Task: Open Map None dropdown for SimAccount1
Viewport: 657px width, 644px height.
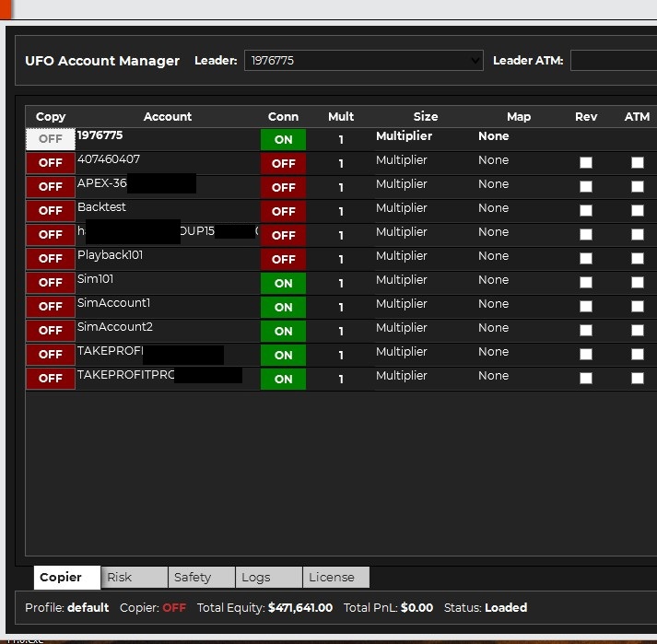Action: [494, 303]
